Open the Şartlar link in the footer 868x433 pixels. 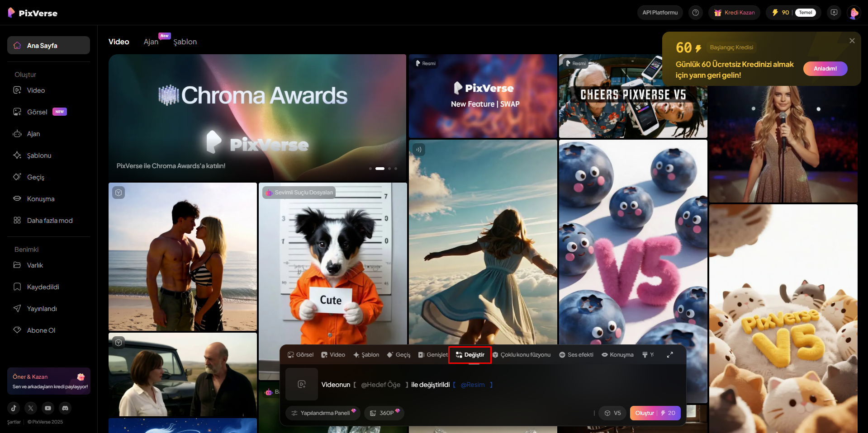pyautogui.click(x=14, y=422)
